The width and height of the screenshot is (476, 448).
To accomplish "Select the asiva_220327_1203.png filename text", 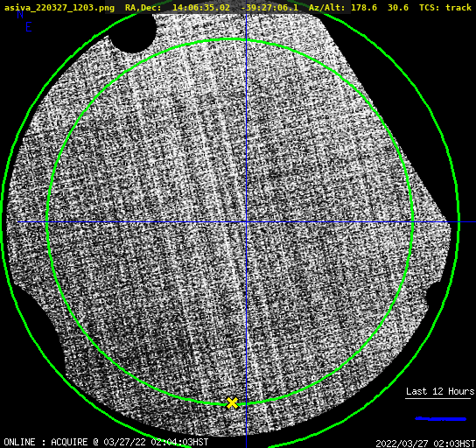I will pyautogui.click(x=59, y=7).
